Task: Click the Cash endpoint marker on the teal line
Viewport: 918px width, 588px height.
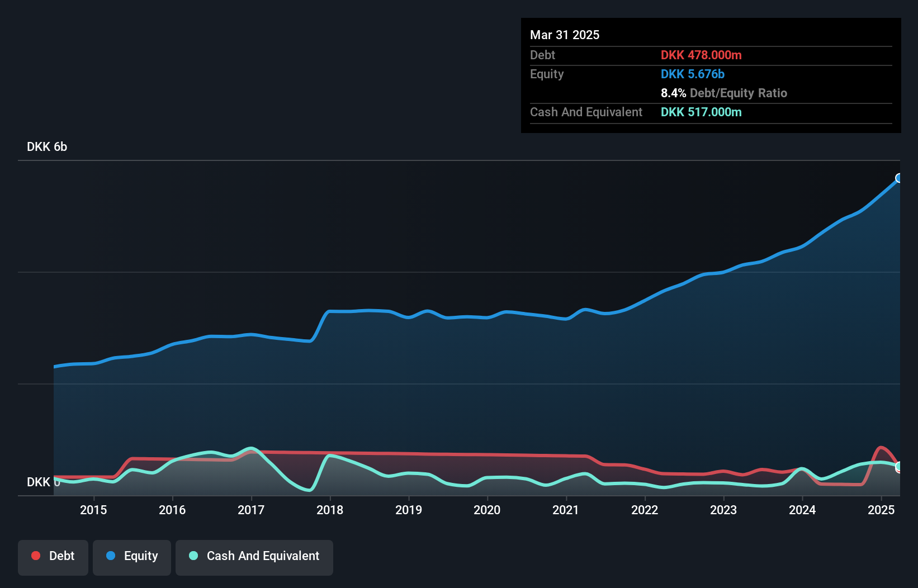Action: click(899, 466)
